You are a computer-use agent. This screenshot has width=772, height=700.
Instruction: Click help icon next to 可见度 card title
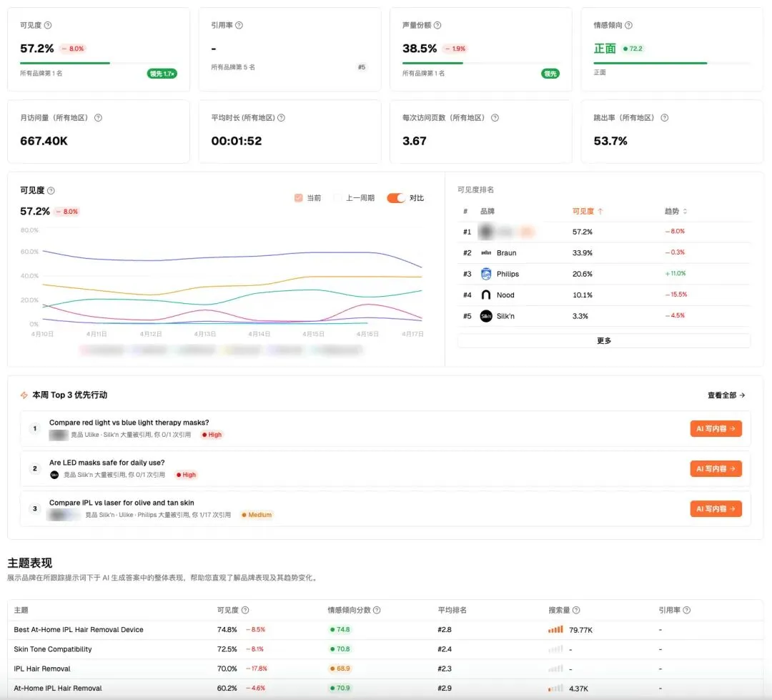pyautogui.click(x=48, y=25)
